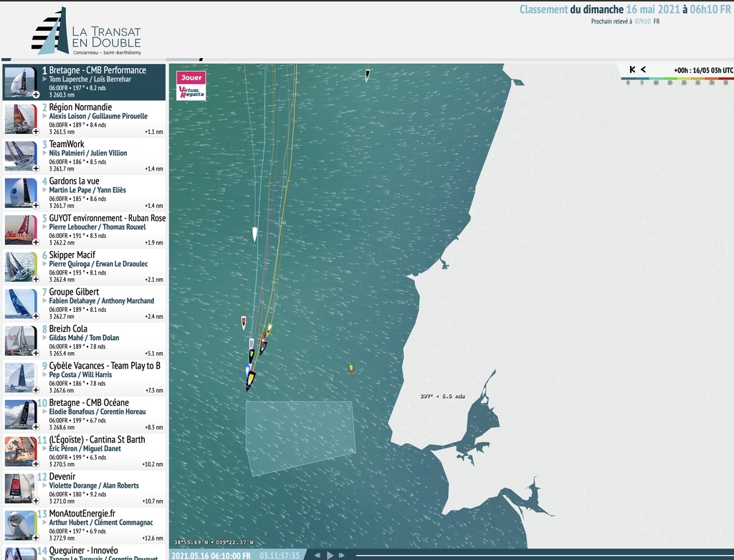Expand Martin Le Pape / Yann Eliès row arrow

[x=45, y=190]
